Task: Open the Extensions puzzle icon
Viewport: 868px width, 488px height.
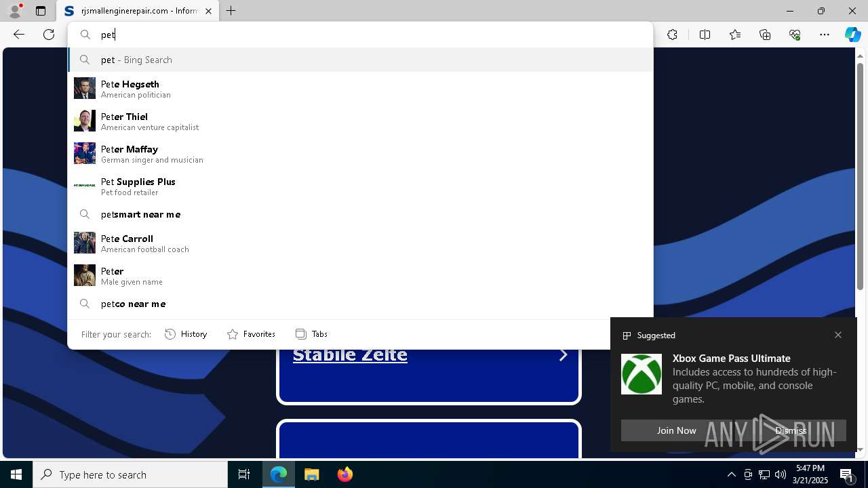Action: (x=672, y=35)
